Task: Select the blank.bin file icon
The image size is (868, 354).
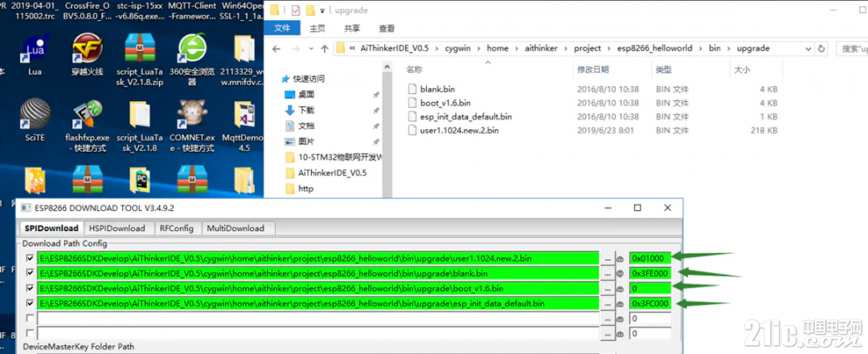Action: coord(411,89)
